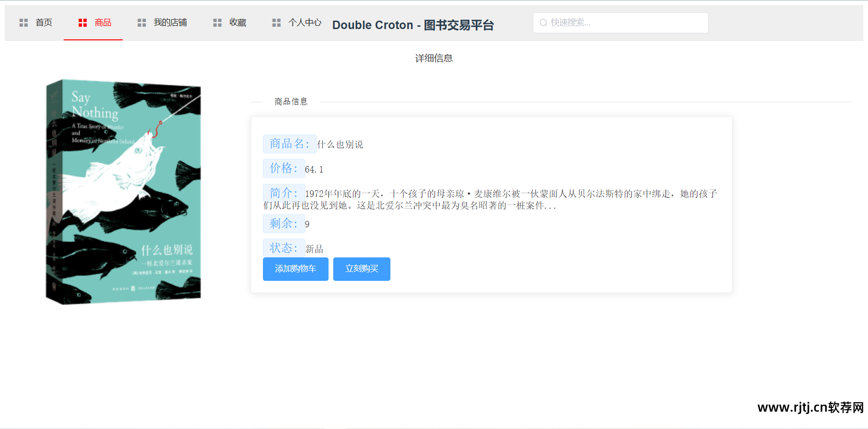Click the Say Nothing book cover image
The image size is (868, 429).
tap(123, 192)
